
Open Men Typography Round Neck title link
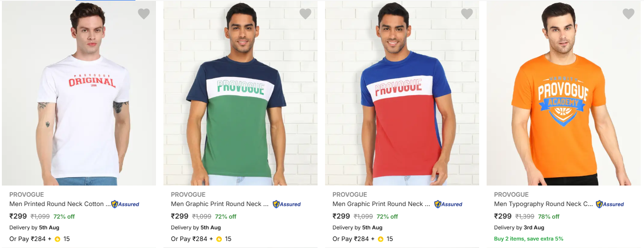tap(544, 204)
